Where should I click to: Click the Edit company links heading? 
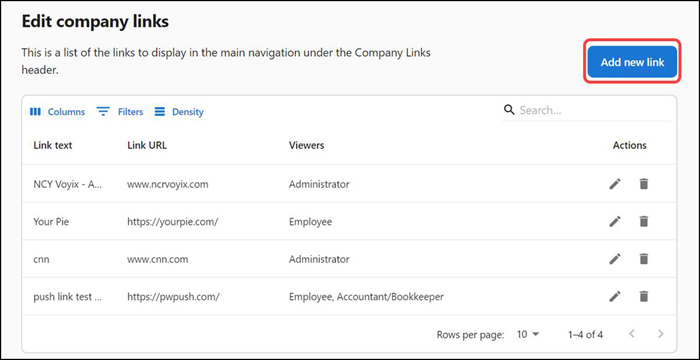coord(95,21)
